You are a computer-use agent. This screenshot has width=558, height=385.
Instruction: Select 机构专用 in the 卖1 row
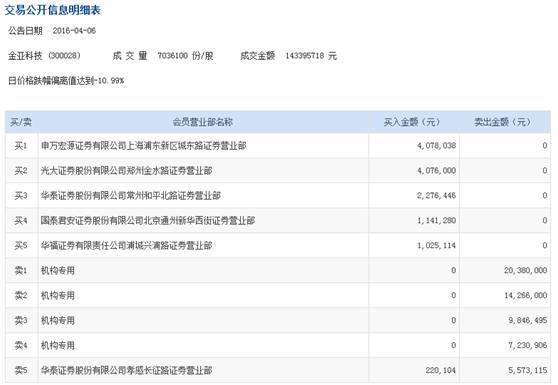pyautogui.click(x=58, y=270)
